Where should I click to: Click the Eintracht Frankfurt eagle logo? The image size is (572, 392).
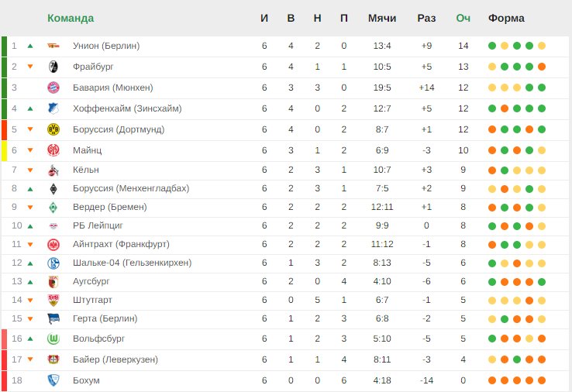[x=53, y=245]
